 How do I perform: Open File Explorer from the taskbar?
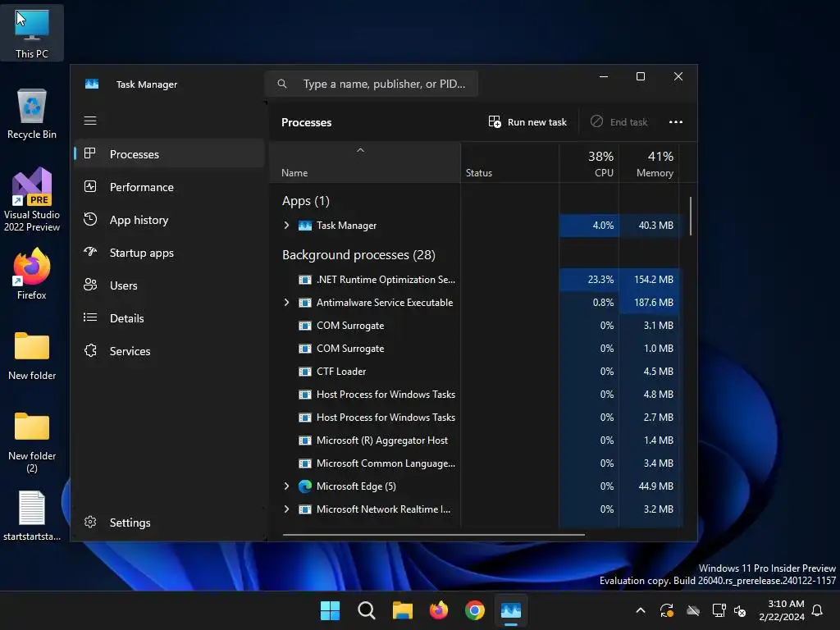[x=402, y=610]
